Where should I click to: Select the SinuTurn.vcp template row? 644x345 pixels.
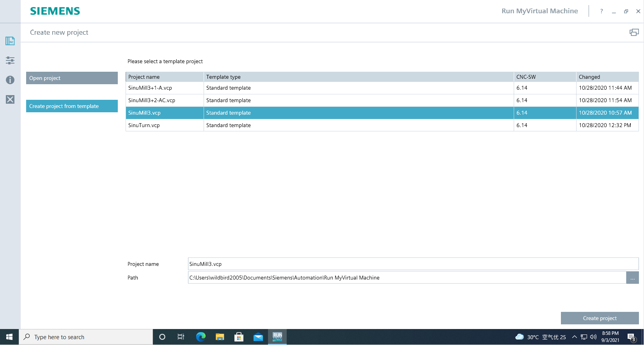pyautogui.click(x=382, y=125)
